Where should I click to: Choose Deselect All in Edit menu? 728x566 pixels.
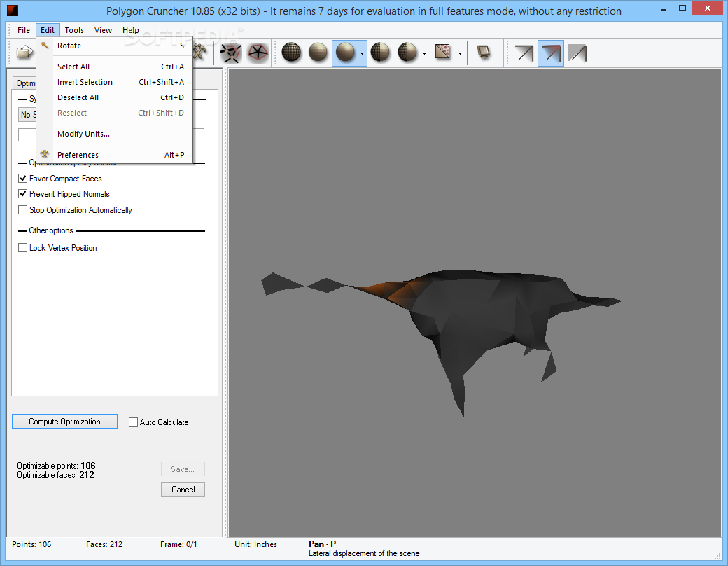pos(115,97)
